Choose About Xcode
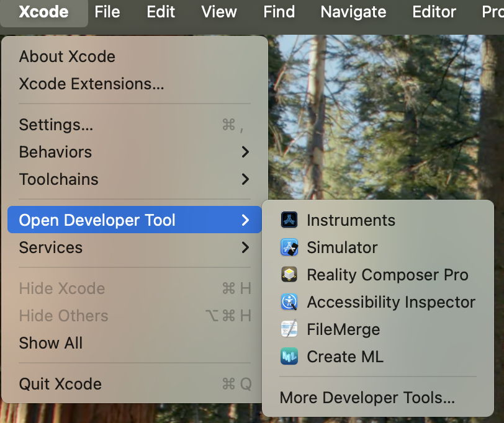 pyautogui.click(x=134, y=56)
